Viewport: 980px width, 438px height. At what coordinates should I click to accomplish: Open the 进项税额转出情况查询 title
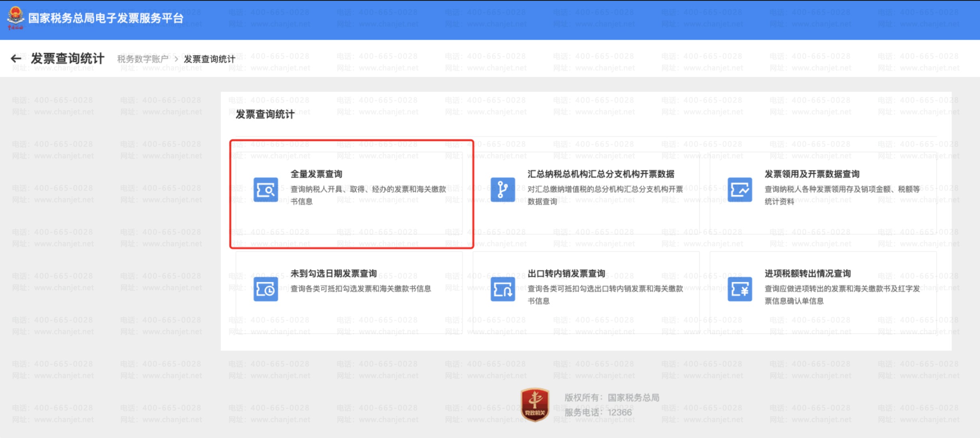pyautogui.click(x=807, y=273)
